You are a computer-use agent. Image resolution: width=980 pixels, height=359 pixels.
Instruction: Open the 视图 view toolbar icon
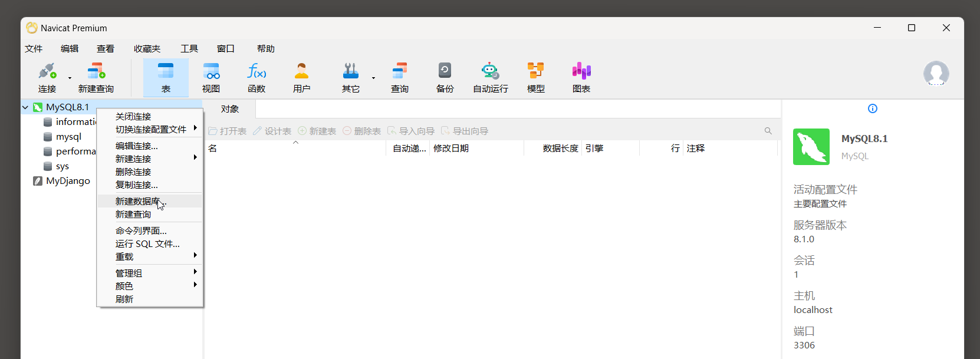point(211,77)
